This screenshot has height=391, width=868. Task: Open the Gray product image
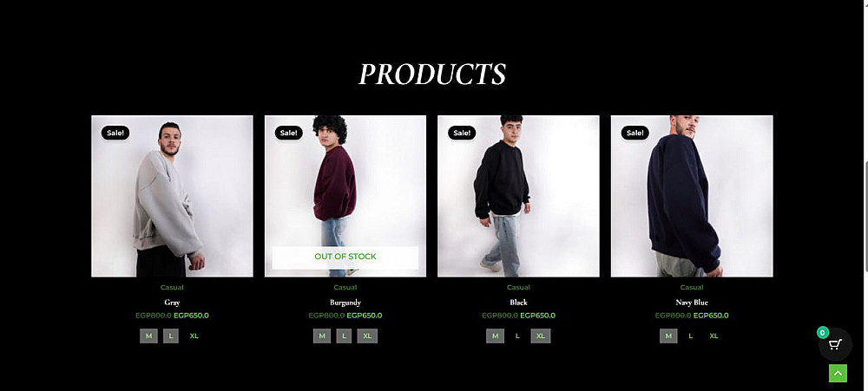click(172, 196)
